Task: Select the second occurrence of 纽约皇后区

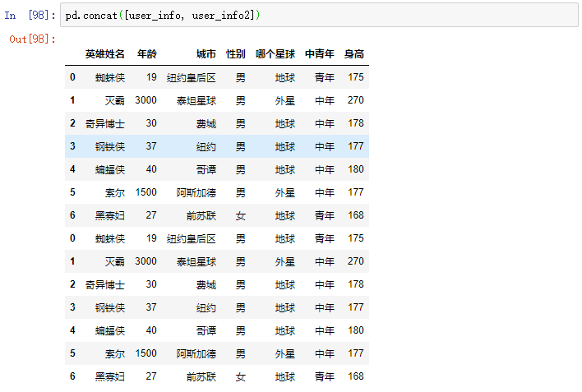Action: [x=192, y=238]
